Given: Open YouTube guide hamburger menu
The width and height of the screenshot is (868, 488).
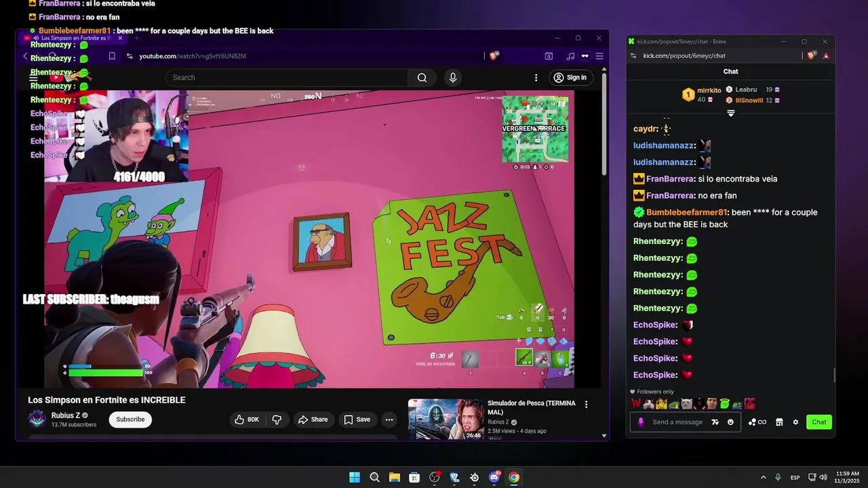Looking at the screenshot, I should [33, 78].
